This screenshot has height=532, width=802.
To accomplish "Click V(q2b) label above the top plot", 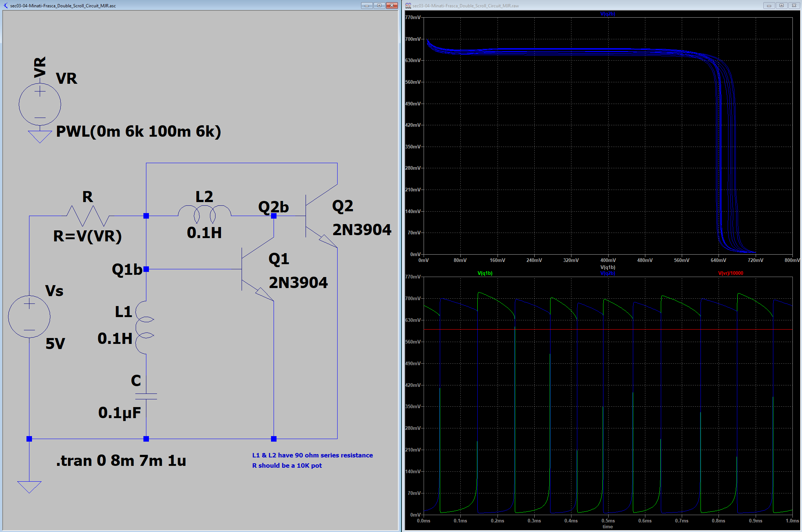I will point(607,14).
